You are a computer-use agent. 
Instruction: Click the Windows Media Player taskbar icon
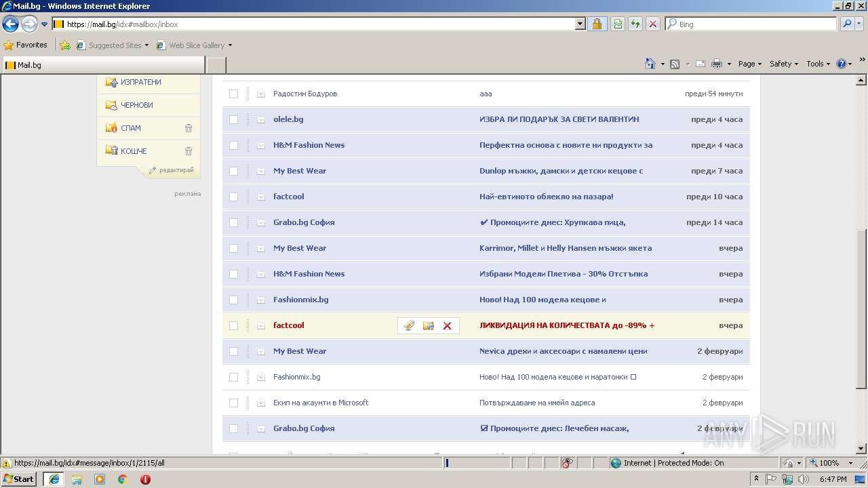point(100,479)
